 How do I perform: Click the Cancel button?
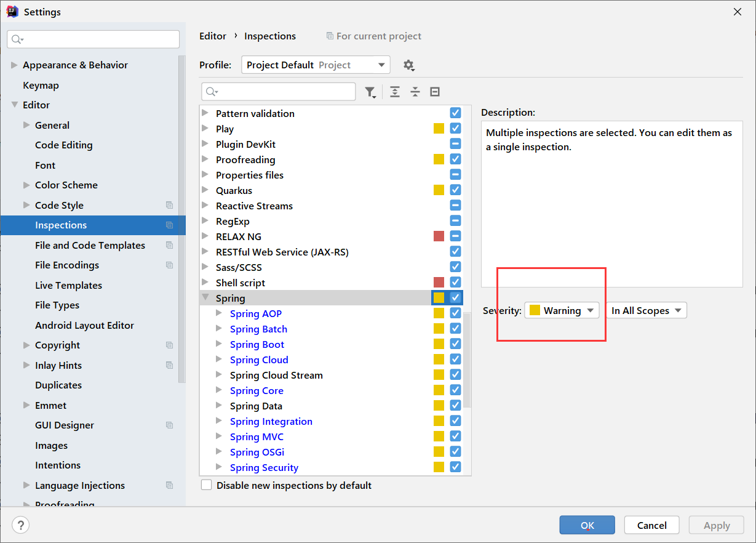pyautogui.click(x=652, y=525)
